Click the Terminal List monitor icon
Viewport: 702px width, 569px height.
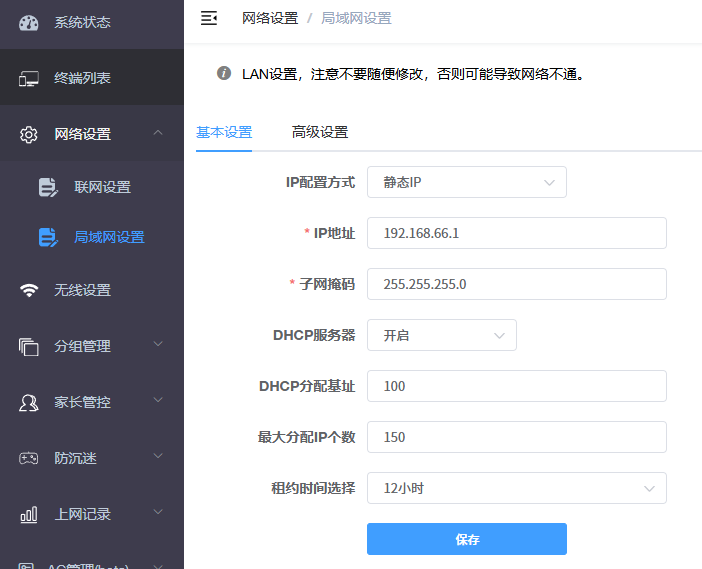[29, 78]
